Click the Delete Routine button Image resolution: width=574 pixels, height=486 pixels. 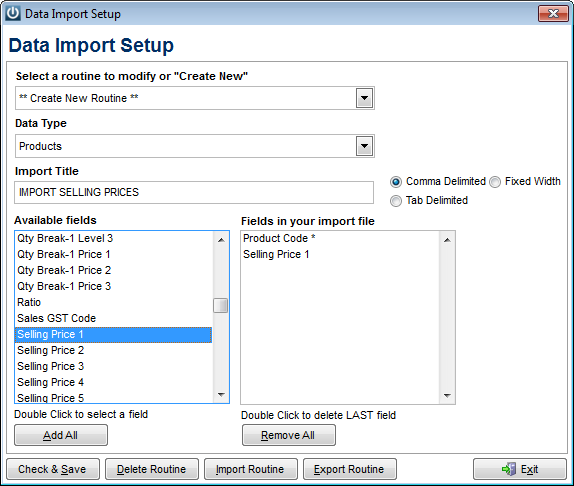(152, 469)
